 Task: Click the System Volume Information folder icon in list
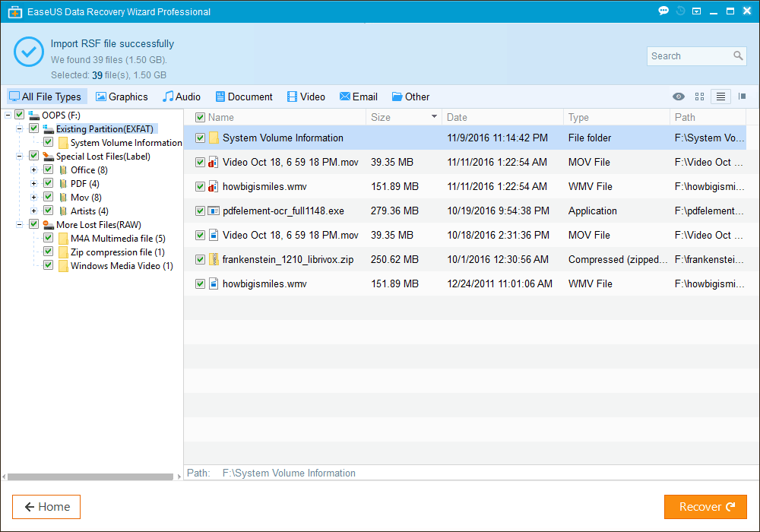click(x=214, y=138)
